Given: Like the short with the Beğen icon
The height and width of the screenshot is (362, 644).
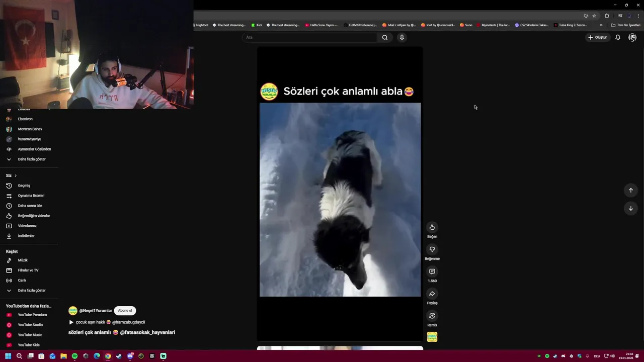Looking at the screenshot, I should pyautogui.click(x=432, y=227).
